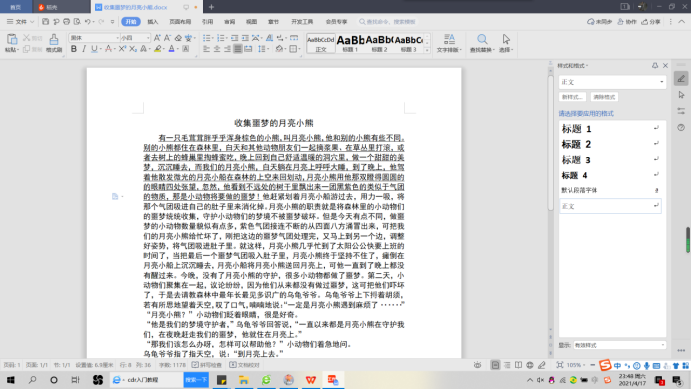Decrease font size with A- icon
Screen dimensions: 692x389
[167, 38]
